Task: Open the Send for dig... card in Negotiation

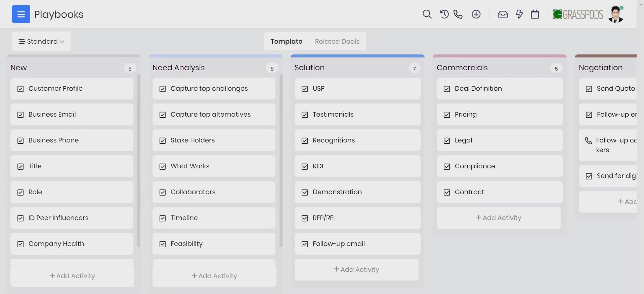Action: tap(608, 176)
